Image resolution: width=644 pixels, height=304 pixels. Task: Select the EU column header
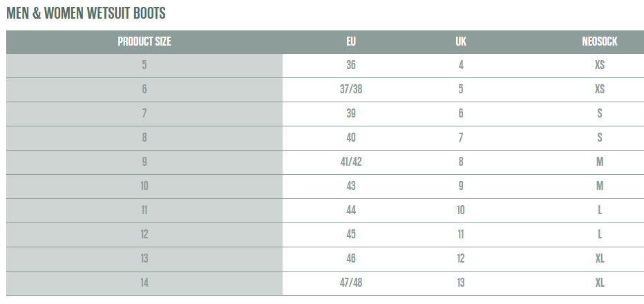tap(351, 41)
